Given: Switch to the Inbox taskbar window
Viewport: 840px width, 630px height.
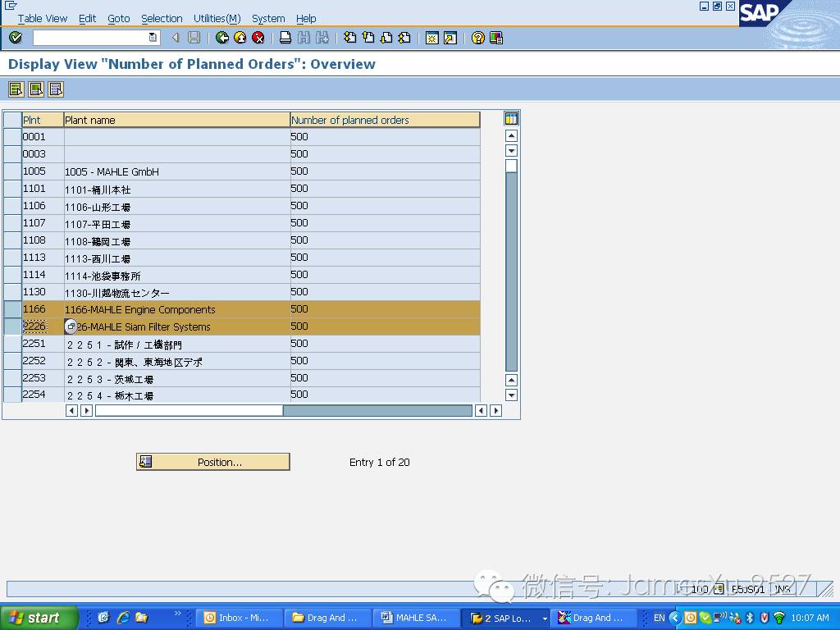Looking at the screenshot, I should point(237,618).
